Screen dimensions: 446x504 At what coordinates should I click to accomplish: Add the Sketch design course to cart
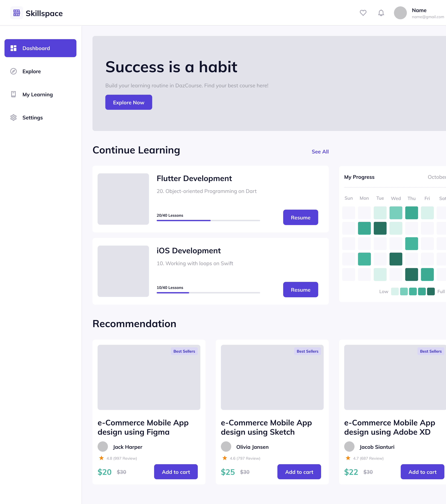click(x=299, y=472)
